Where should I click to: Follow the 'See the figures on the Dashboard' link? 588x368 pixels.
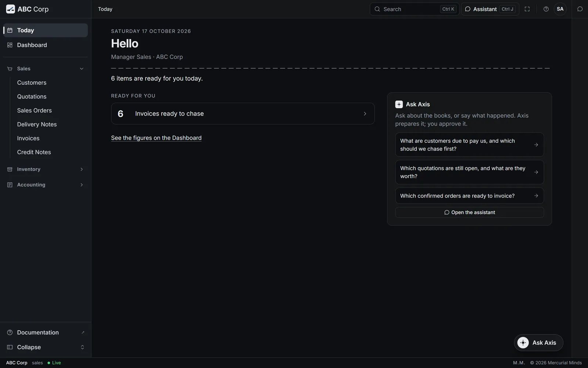pyautogui.click(x=156, y=138)
